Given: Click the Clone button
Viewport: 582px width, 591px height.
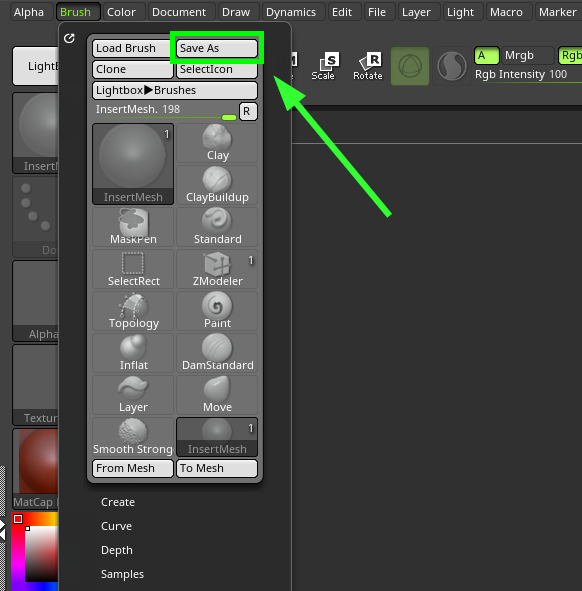Looking at the screenshot, I should [x=133, y=69].
